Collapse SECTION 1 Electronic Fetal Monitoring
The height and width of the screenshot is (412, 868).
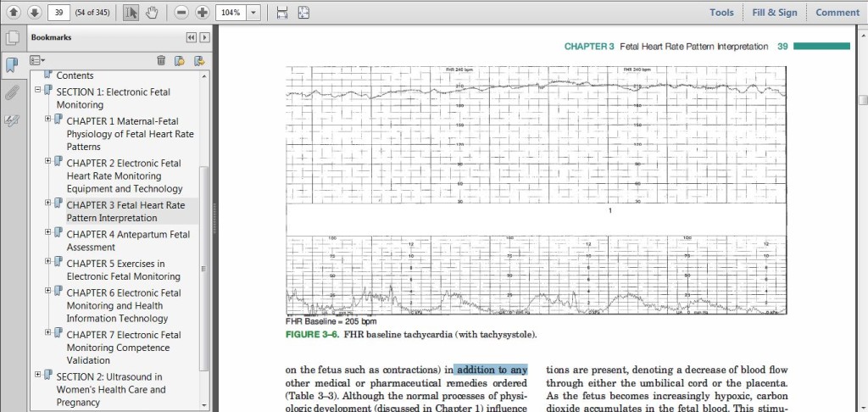pos(37,89)
